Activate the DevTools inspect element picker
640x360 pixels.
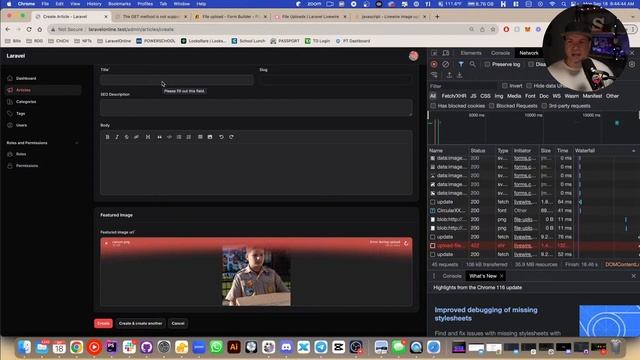pos(434,53)
